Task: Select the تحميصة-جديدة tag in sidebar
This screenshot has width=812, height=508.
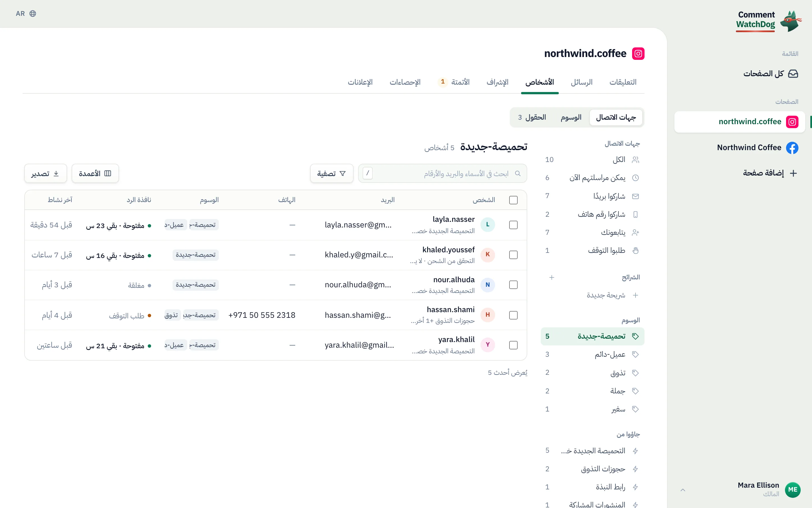Action: (593, 336)
